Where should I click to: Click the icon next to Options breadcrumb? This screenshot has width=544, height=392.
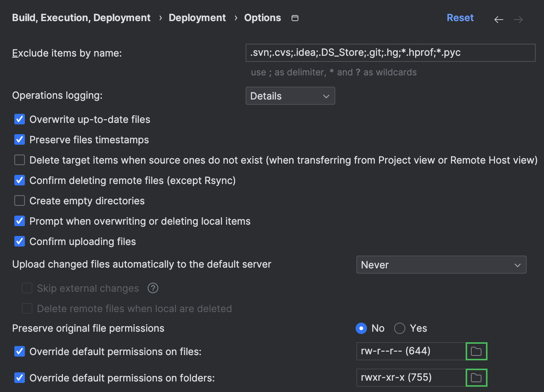click(x=295, y=18)
